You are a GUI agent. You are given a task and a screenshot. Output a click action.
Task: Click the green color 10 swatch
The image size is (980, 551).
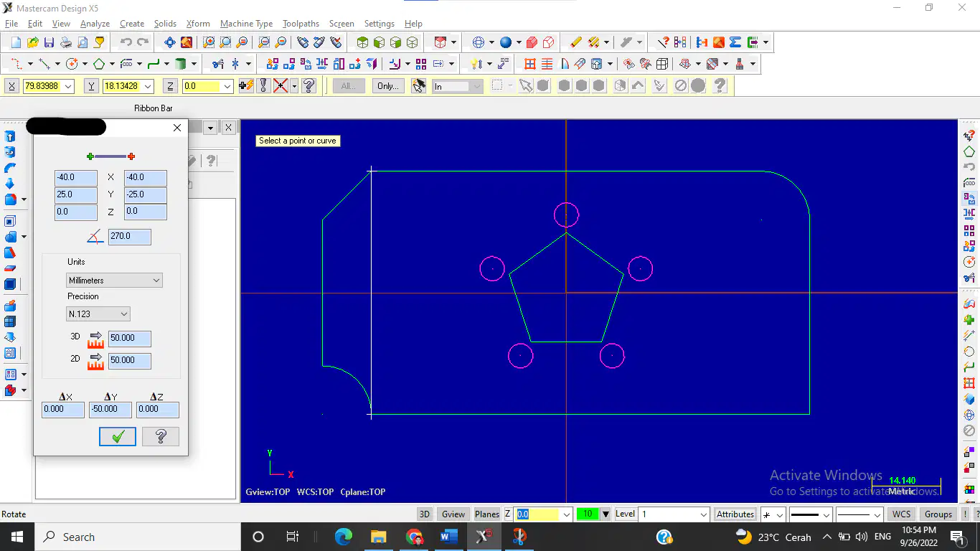588,514
